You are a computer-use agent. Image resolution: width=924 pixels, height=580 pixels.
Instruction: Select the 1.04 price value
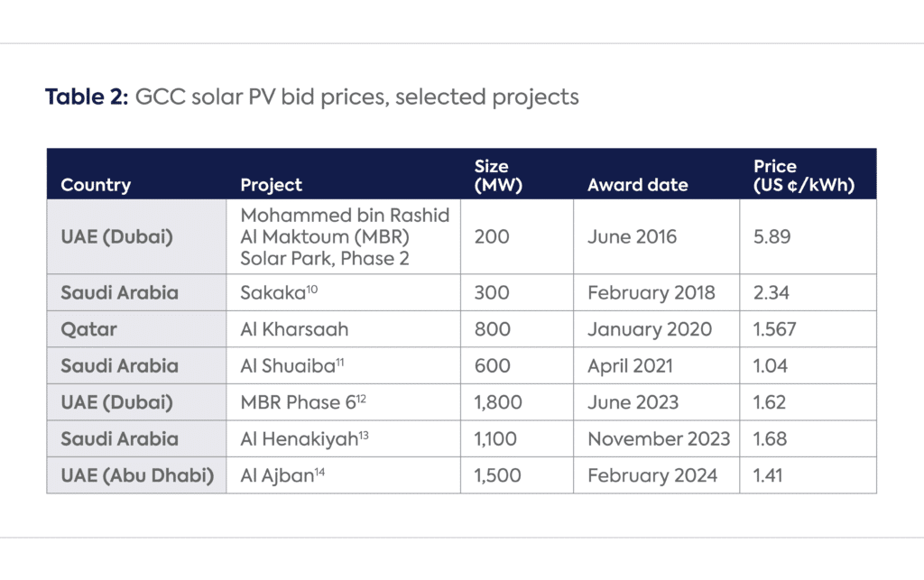click(771, 365)
